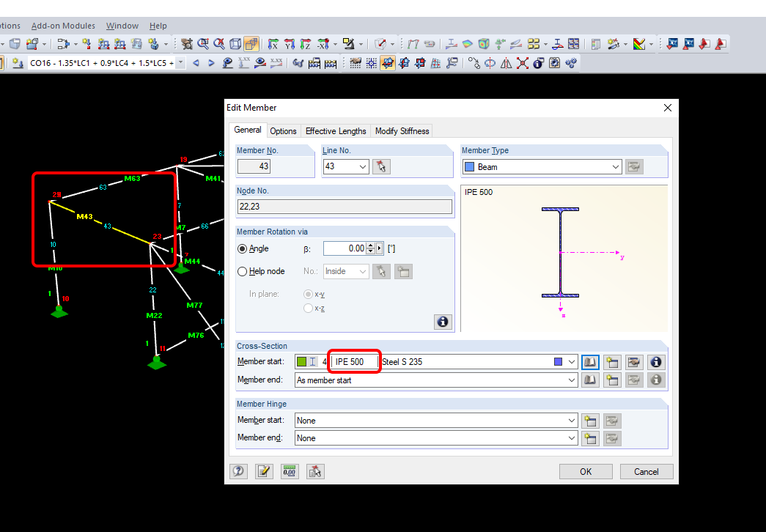Click next load case arrow in toolbar

point(212,63)
